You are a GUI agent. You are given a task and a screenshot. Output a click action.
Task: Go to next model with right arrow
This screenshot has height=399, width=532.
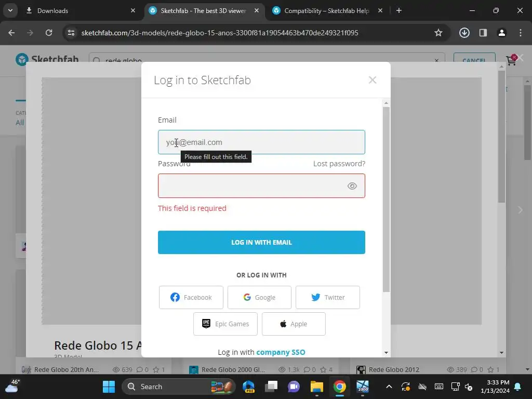coord(520,210)
